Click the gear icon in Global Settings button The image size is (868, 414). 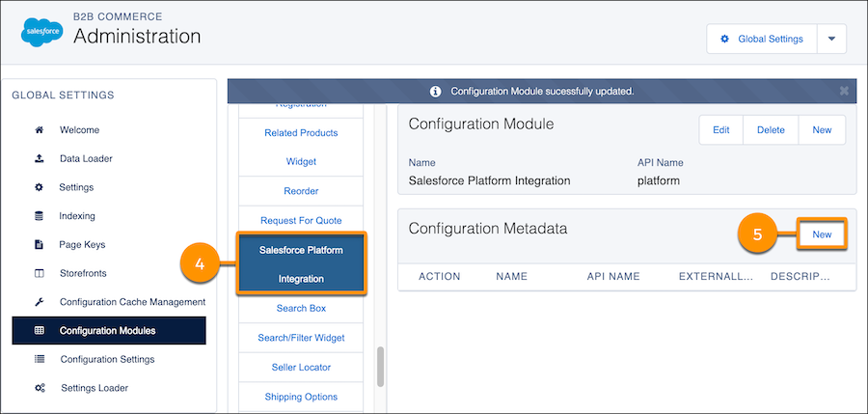724,39
